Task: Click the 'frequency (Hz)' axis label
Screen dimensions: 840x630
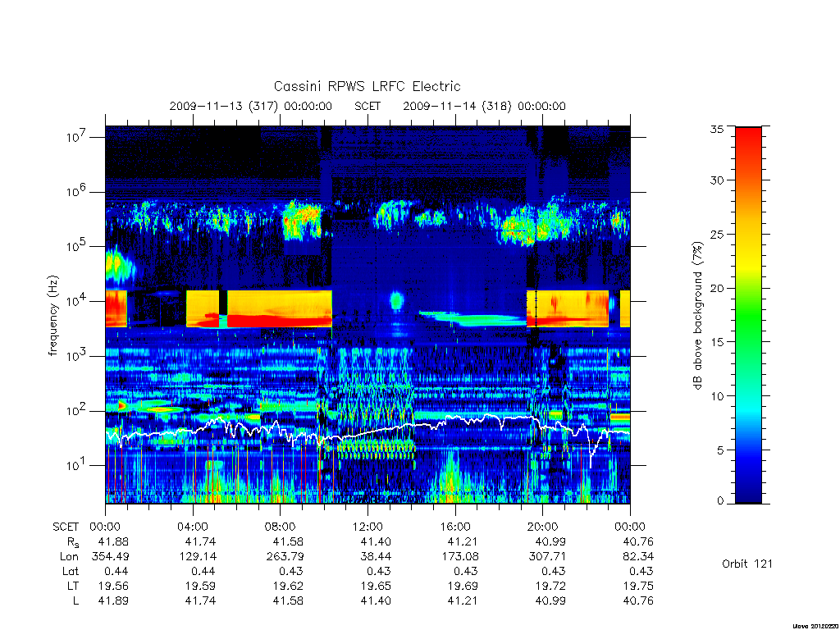Action: tap(52, 316)
